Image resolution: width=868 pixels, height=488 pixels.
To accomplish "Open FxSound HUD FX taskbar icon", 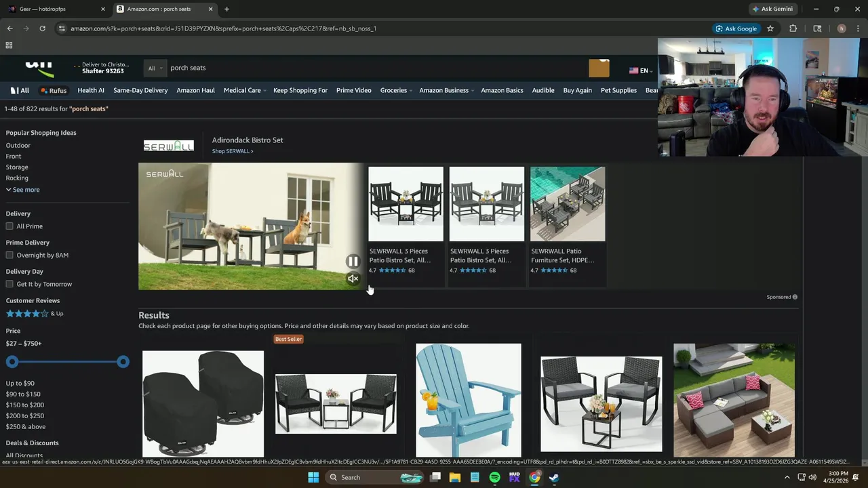I will (x=514, y=477).
